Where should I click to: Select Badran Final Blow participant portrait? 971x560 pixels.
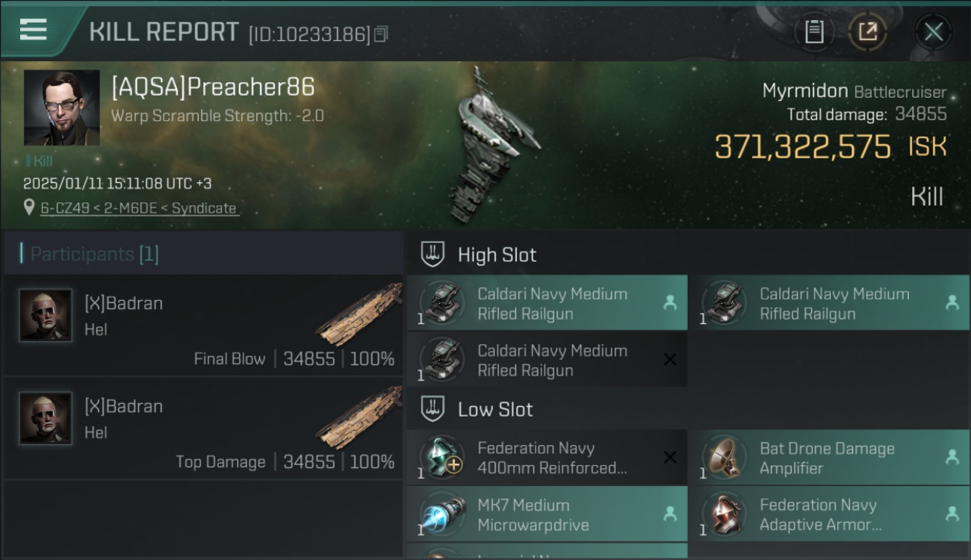point(46,316)
